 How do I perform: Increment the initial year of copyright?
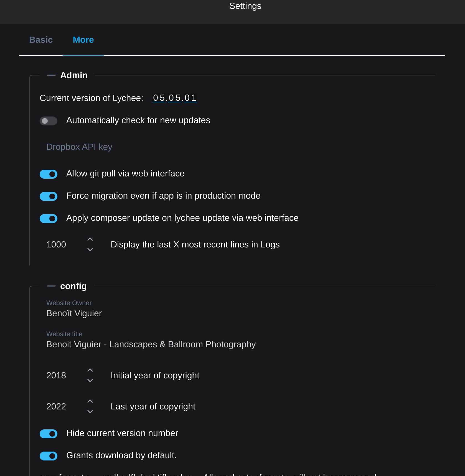[x=90, y=370]
